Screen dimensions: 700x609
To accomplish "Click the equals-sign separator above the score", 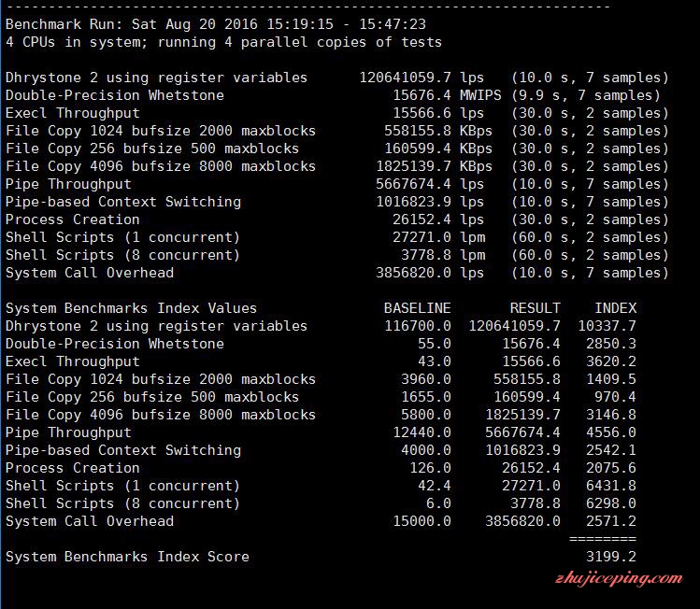I will click(x=603, y=539).
